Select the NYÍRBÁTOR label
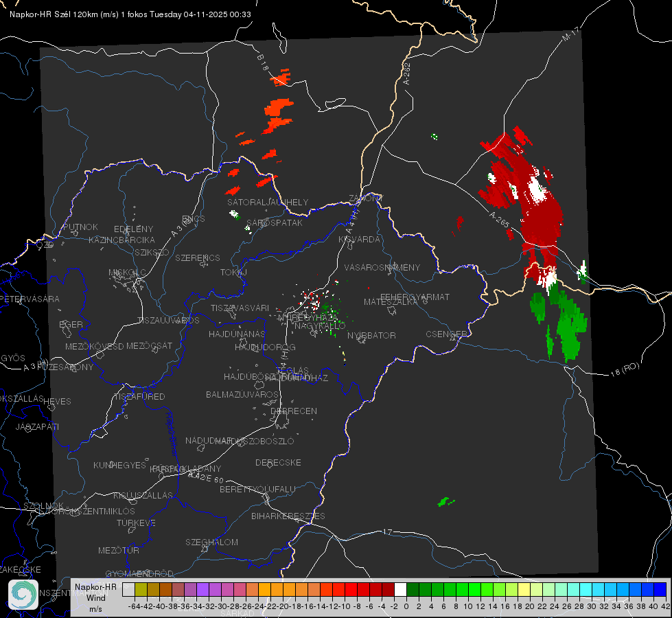 coord(371,335)
